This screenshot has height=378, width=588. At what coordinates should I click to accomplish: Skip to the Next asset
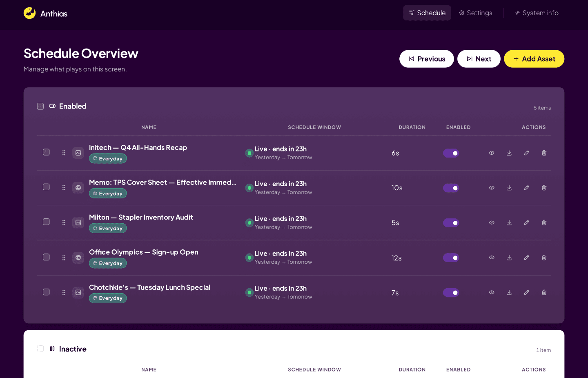pyautogui.click(x=479, y=59)
